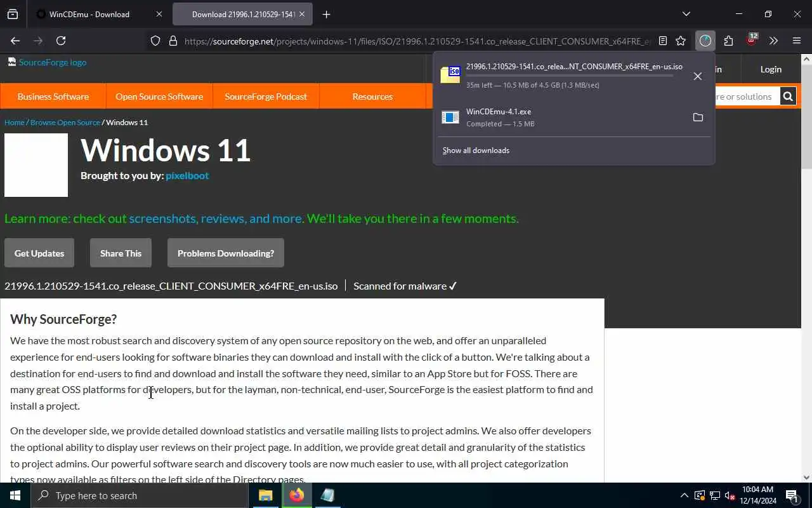The width and height of the screenshot is (812, 508).
Task: Click the volume tray icon
Action: pos(730,495)
